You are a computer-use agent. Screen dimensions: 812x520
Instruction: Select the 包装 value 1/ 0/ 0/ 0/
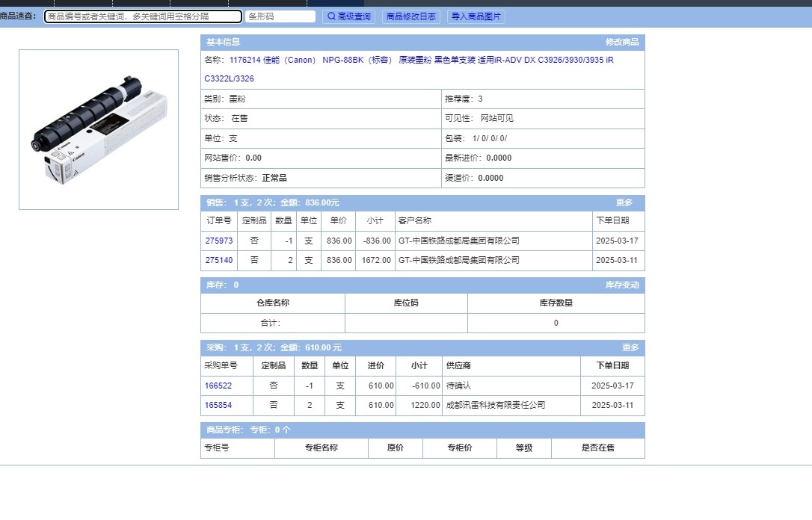tap(490, 139)
